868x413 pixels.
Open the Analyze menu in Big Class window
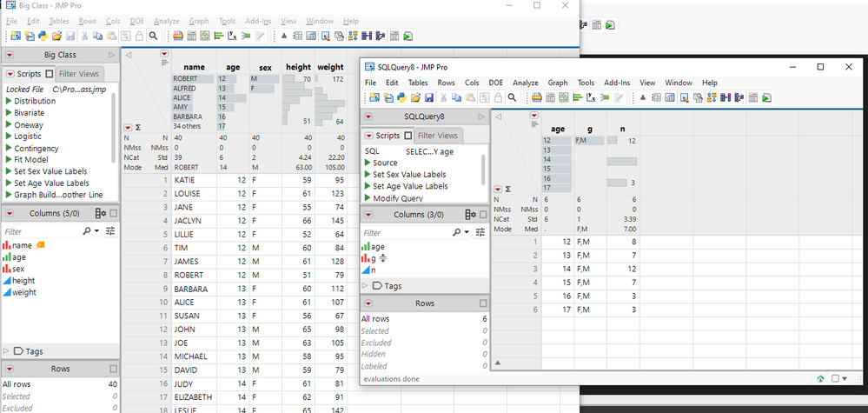167,21
